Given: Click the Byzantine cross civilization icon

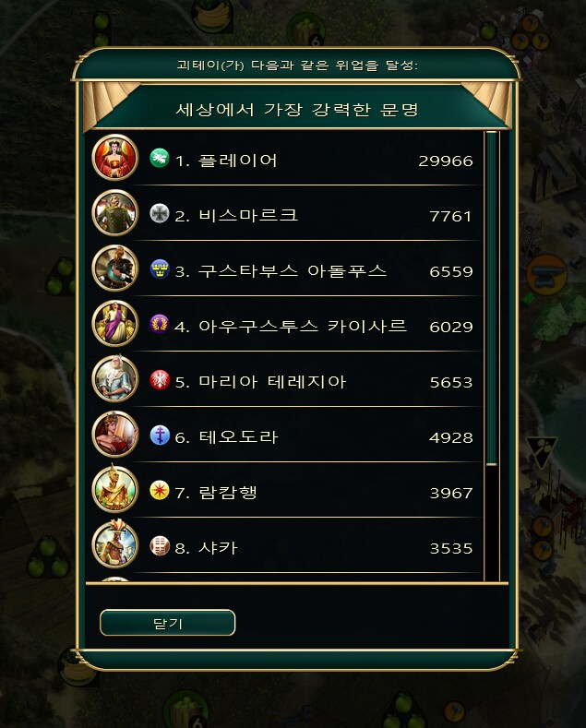Looking at the screenshot, I should (x=160, y=435).
